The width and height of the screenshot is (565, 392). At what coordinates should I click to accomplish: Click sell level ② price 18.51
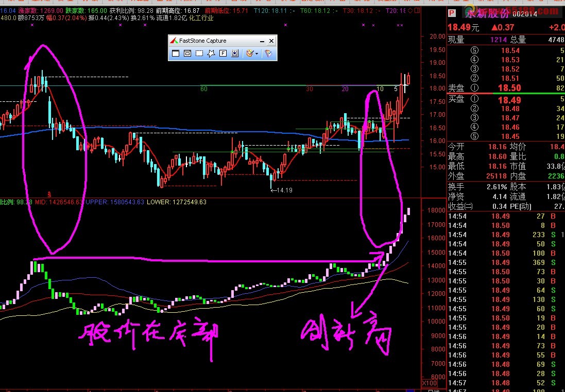[510, 79]
